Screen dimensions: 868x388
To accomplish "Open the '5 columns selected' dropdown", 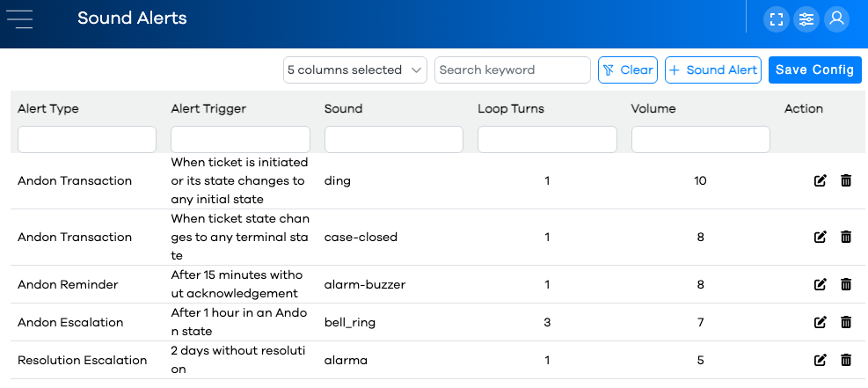I will coord(354,70).
